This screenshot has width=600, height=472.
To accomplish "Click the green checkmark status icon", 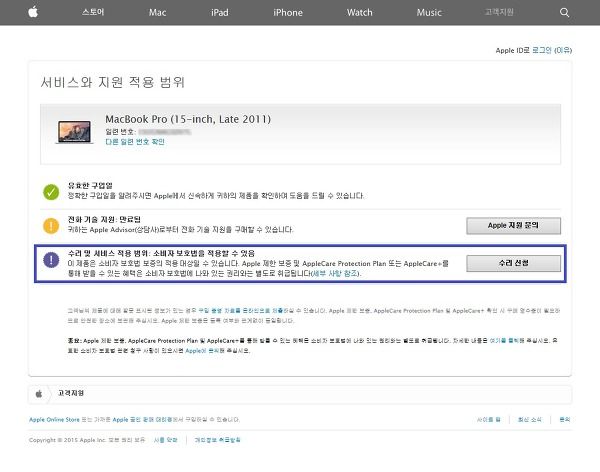I will point(51,192).
